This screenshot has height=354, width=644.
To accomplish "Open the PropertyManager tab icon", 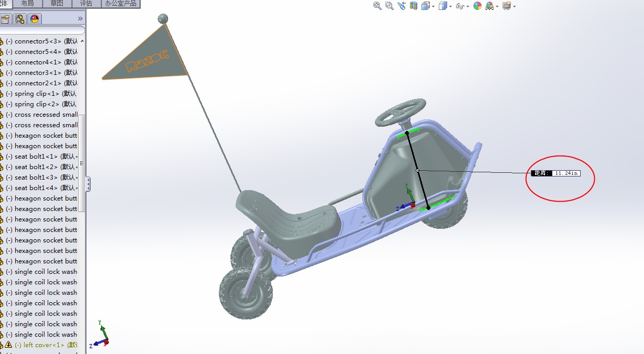I will click(x=5, y=19).
